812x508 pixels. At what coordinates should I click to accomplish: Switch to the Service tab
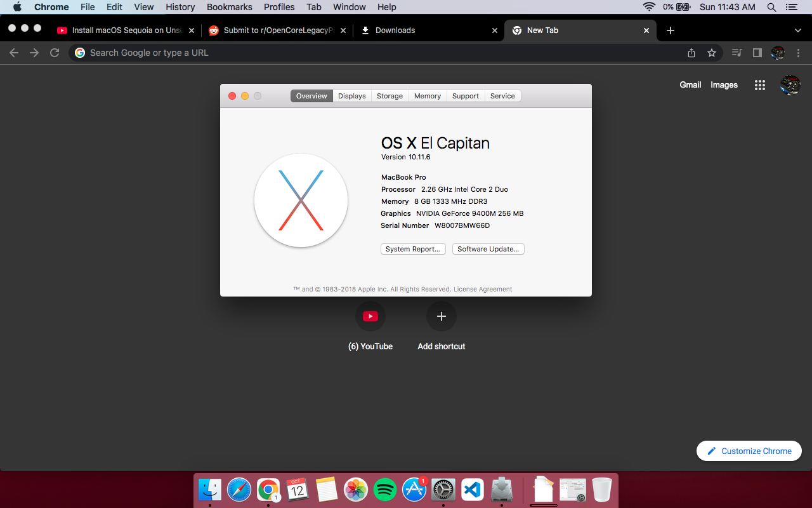click(x=502, y=96)
